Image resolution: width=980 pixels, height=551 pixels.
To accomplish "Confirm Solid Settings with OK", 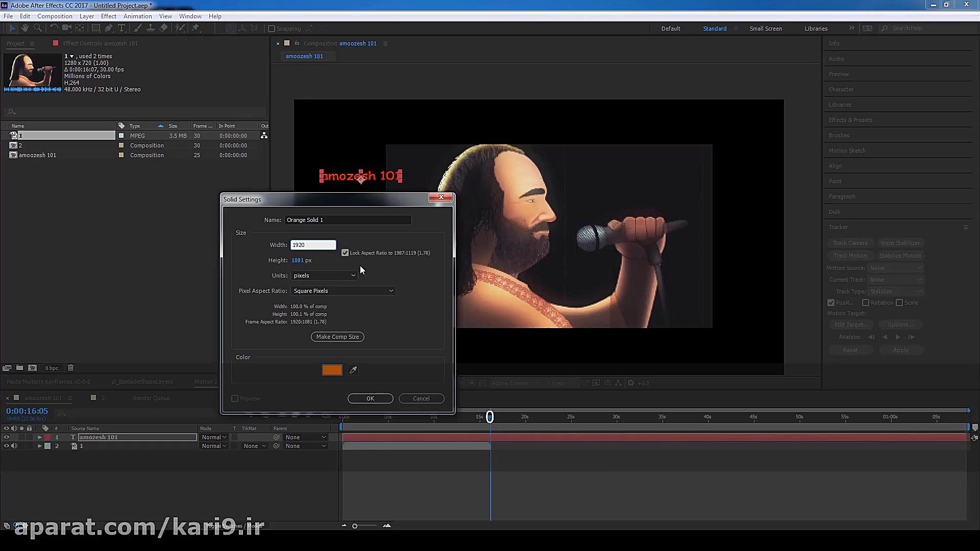I will [370, 398].
